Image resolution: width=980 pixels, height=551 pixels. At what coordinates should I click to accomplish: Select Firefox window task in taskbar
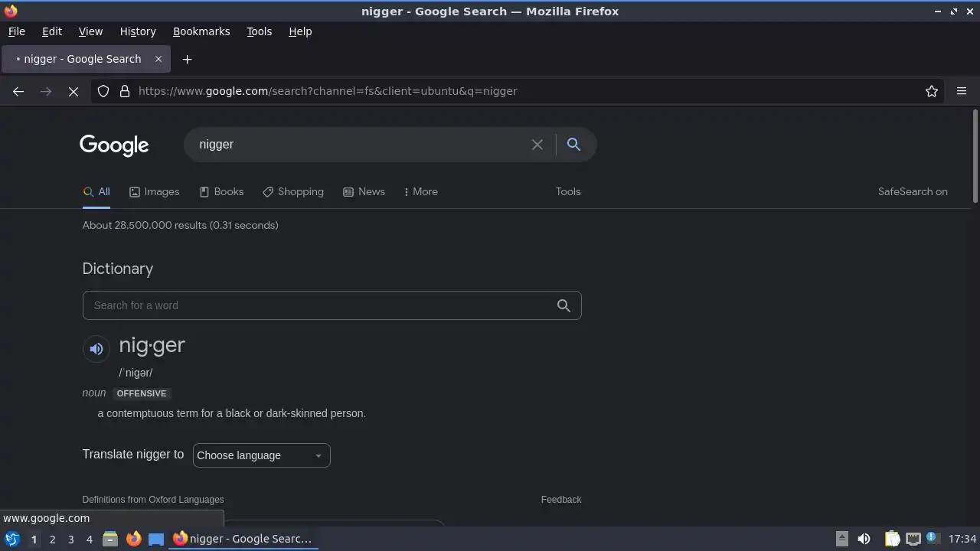point(243,539)
